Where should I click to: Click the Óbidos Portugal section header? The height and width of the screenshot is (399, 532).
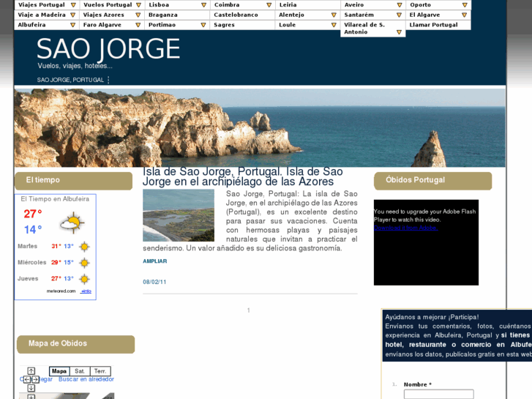click(x=433, y=181)
